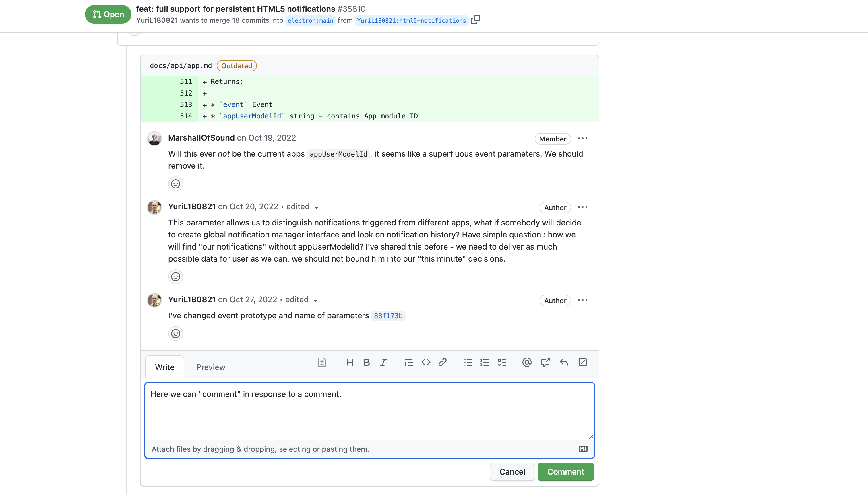Select the Write tab
Viewport: 868px width, 495px height.
[x=165, y=367]
